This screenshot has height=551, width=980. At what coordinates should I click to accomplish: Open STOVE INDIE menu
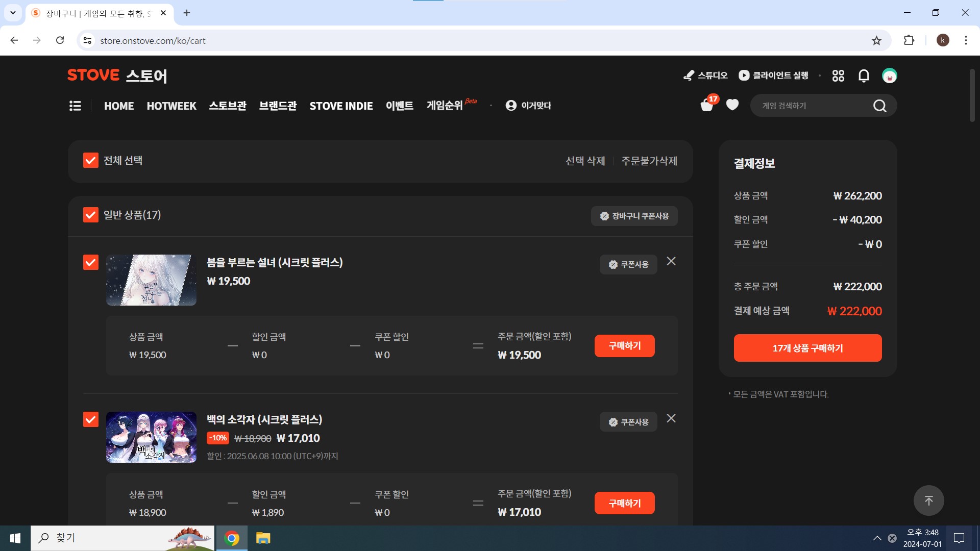pyautogui.click(x=341, y=106)
